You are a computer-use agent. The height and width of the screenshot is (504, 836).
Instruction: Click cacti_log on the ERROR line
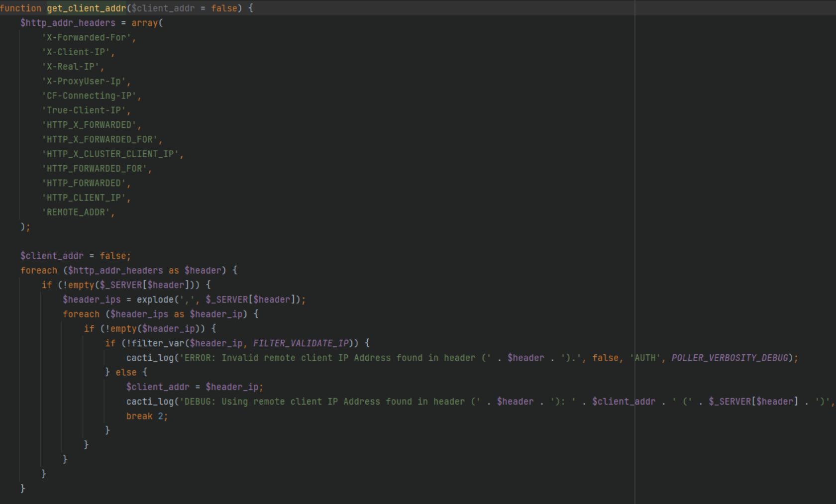[150, 358]
